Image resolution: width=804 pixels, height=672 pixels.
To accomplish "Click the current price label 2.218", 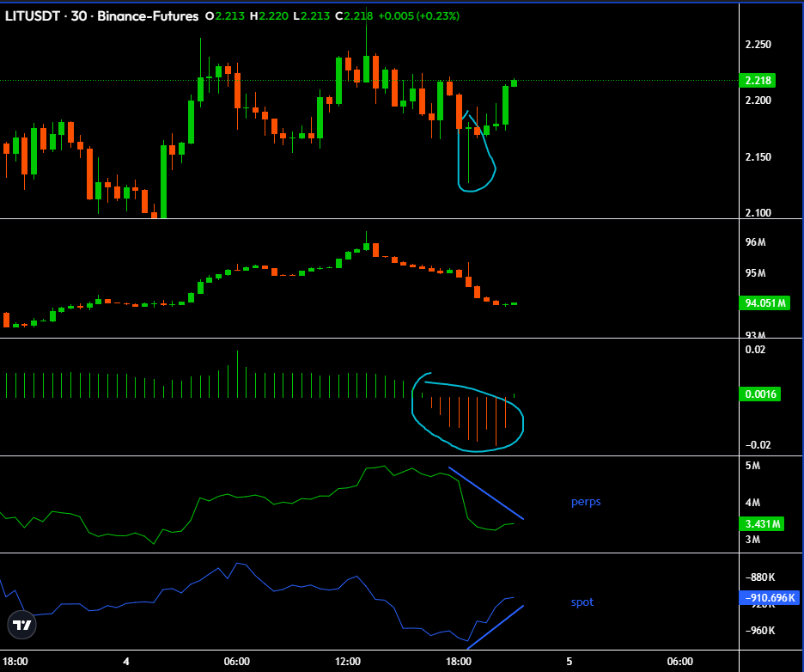I will click(758, 81).
